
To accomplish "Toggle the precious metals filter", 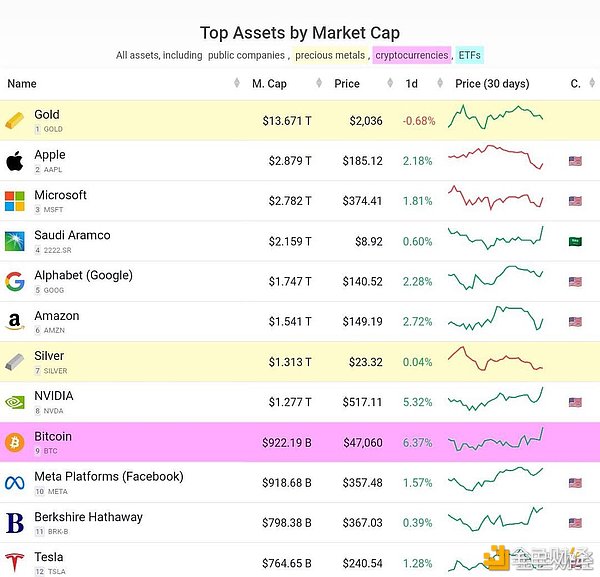I will 331,56.
